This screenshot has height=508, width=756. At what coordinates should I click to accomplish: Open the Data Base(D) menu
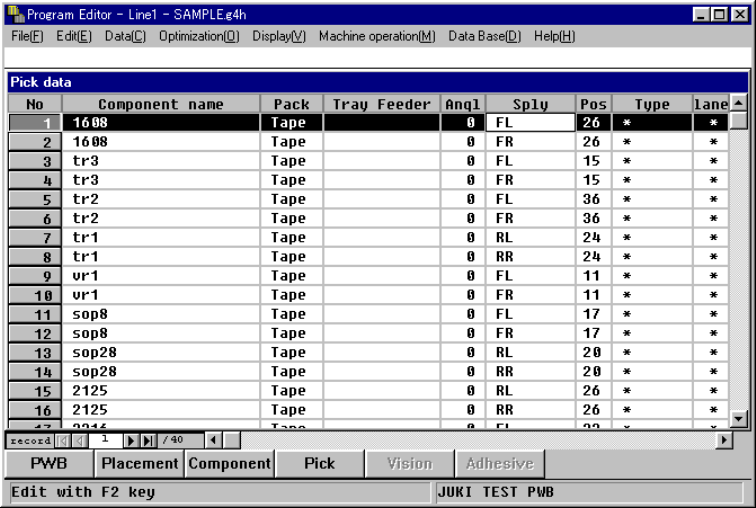click(485, 36)
